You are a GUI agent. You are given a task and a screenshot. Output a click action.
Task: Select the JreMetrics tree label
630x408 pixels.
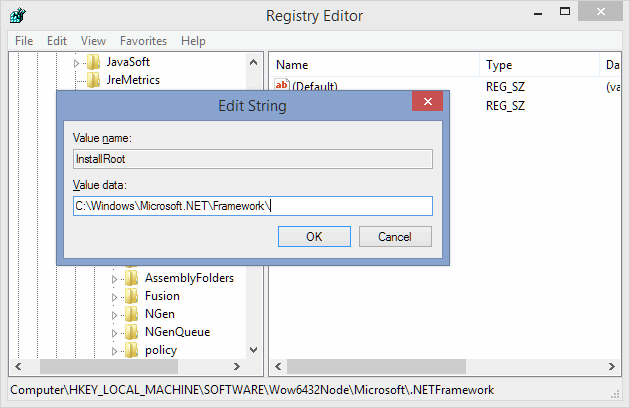pos(133,80)
